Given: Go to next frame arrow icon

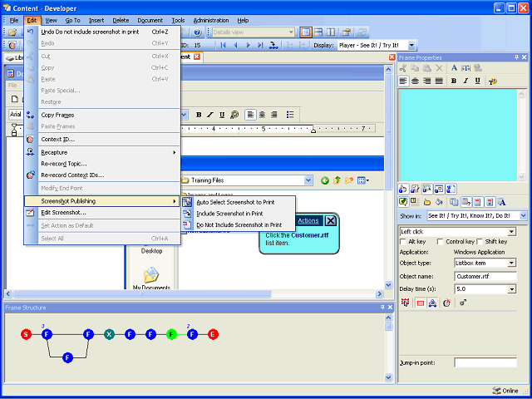Looking at the screenshot, I should (248, 45).
